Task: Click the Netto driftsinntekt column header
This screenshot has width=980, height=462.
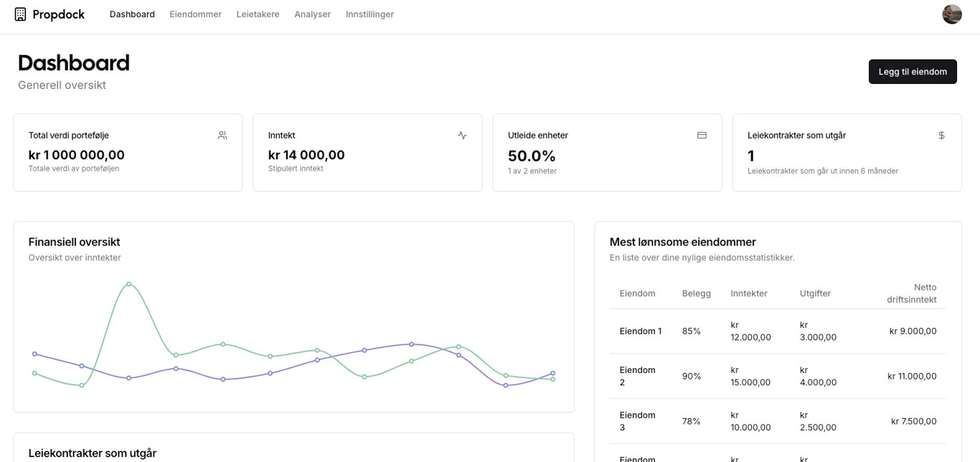Action: [911, 293]
